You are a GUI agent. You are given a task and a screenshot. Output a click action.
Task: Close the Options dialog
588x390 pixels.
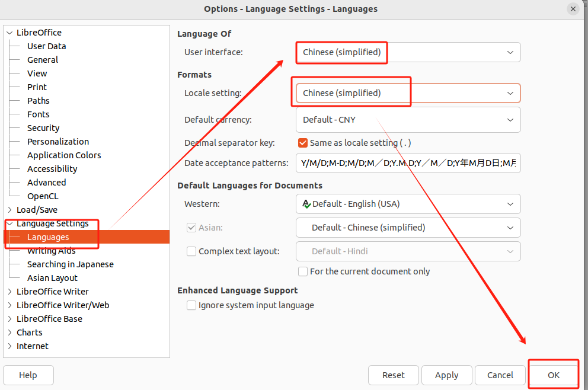pos(573,9)
